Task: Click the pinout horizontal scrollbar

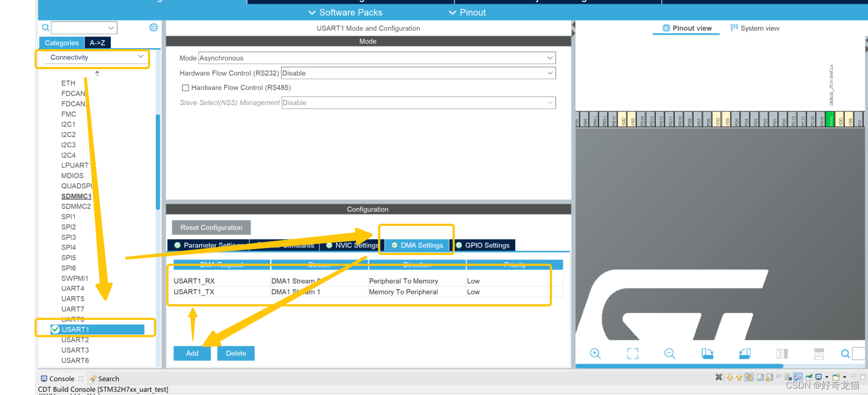Action: [x=679, y=366]
